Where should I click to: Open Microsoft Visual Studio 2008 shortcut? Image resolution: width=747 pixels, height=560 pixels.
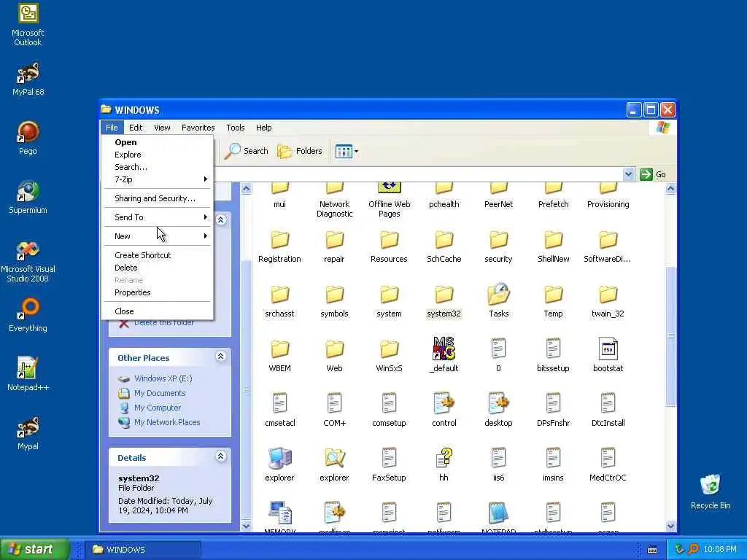(28, 262)
